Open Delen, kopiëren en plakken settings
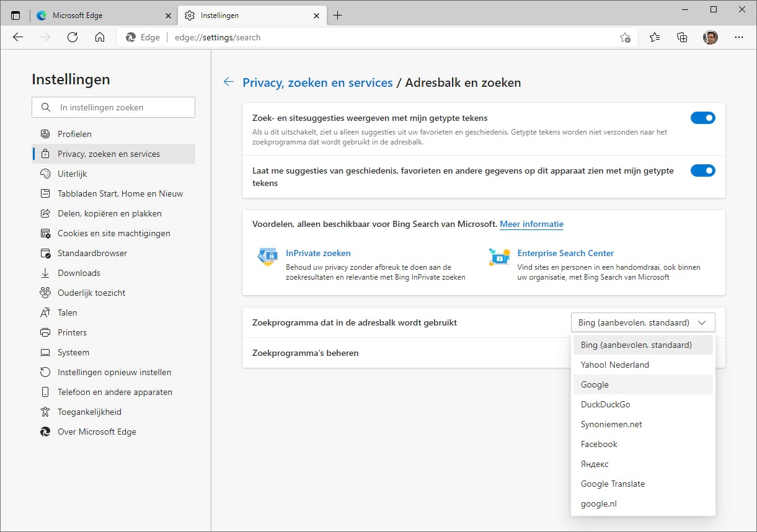The width and height of the screenshot is (757, 532). pos(113,213)
